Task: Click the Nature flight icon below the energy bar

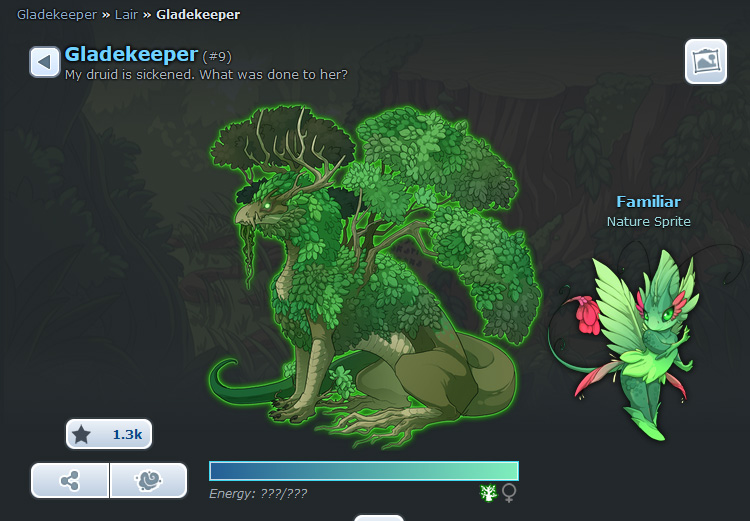Action: coord(488,493)
